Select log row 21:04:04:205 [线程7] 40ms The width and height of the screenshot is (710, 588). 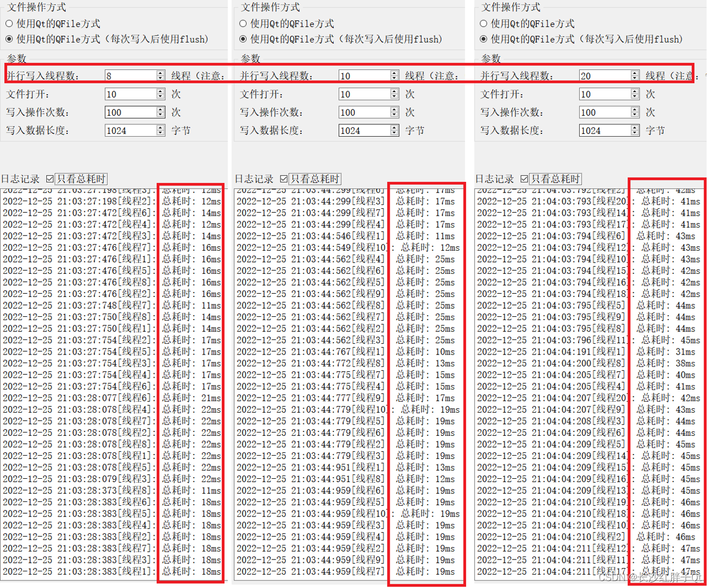[586, 375]
